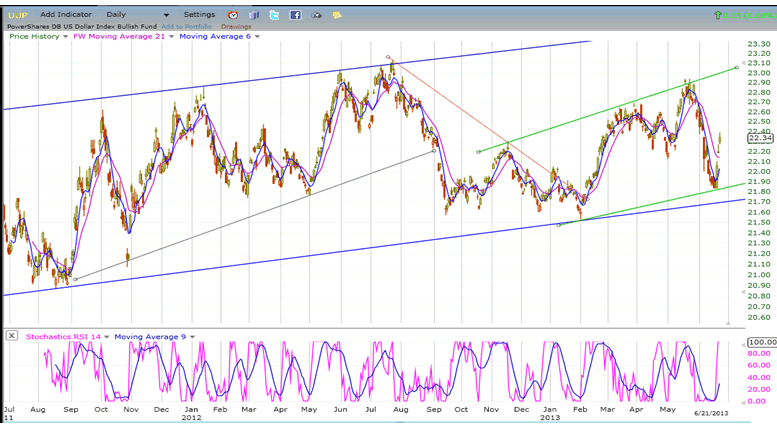Click the UUP ticker symbol

(x=18, y=15)
